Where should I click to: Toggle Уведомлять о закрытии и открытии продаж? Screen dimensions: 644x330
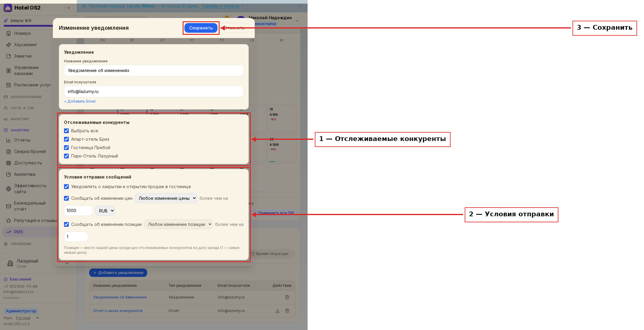(66, 187)
